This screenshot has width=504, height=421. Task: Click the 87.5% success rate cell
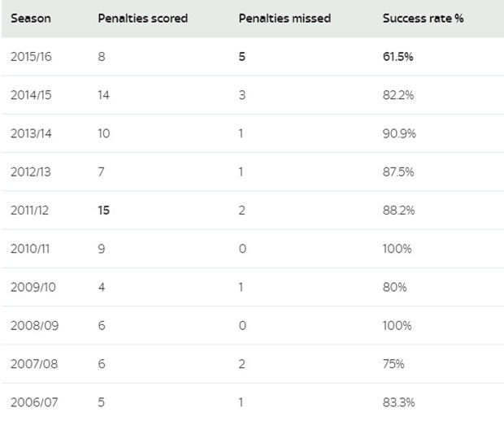click(399, 171)
